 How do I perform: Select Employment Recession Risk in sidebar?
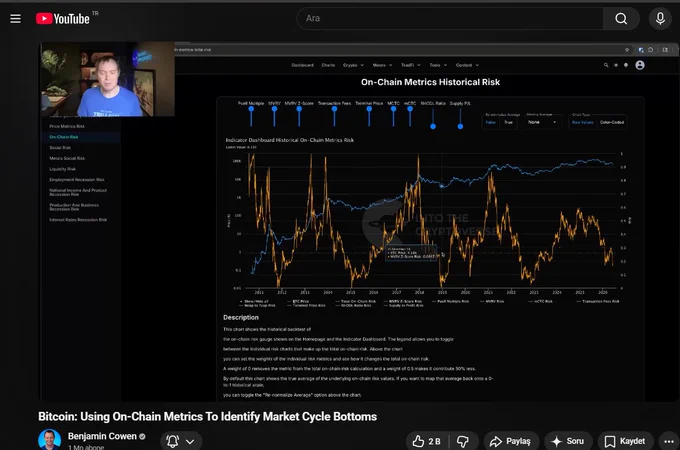click(77, 179)
